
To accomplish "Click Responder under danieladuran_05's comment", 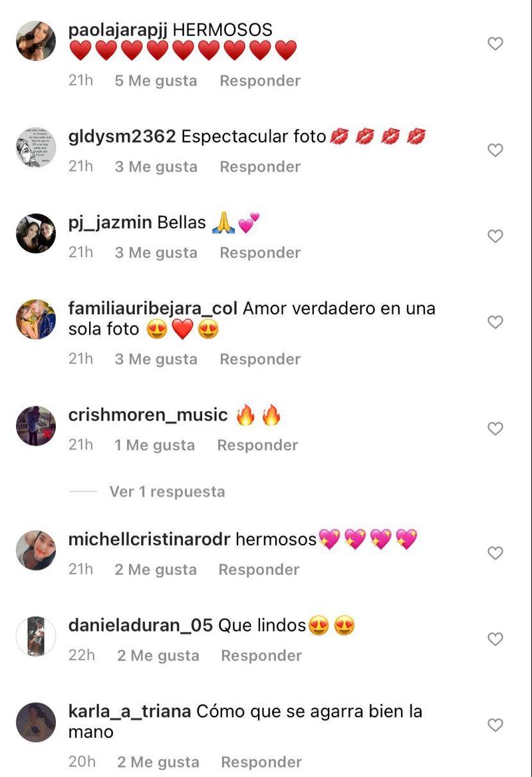I will click(261, 656).
